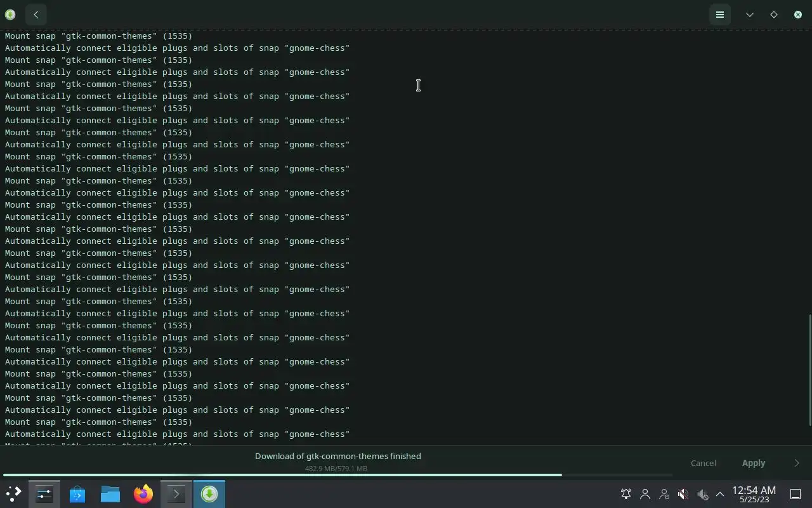812x508 pixels.
Task: Open the KDE application launcher
Action: tap(13, 494)
